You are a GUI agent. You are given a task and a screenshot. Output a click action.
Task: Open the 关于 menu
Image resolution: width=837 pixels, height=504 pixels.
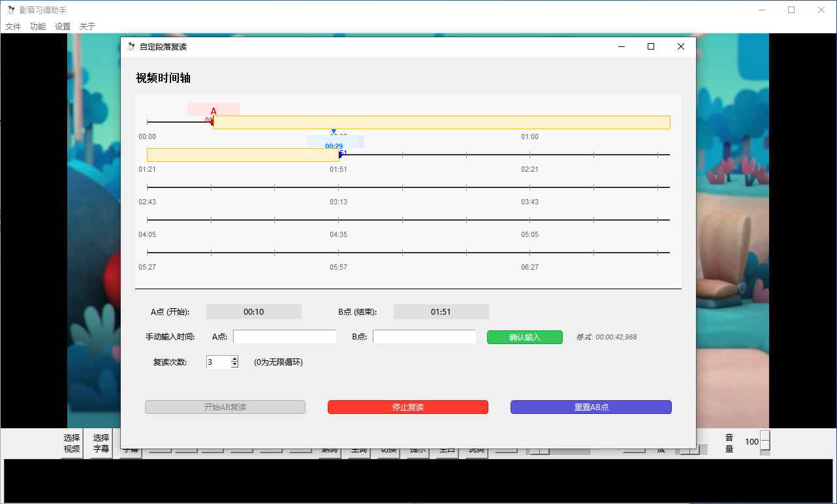(87, 27)
